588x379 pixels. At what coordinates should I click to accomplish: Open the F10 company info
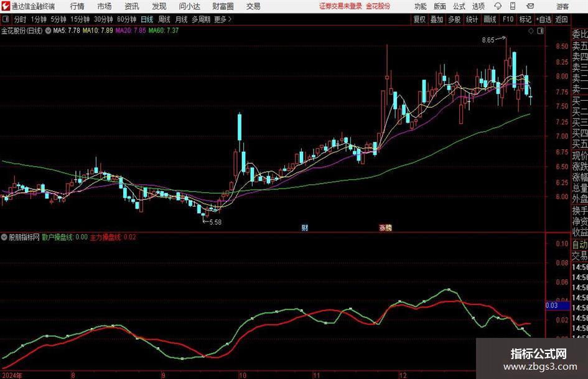coord(508,19)
